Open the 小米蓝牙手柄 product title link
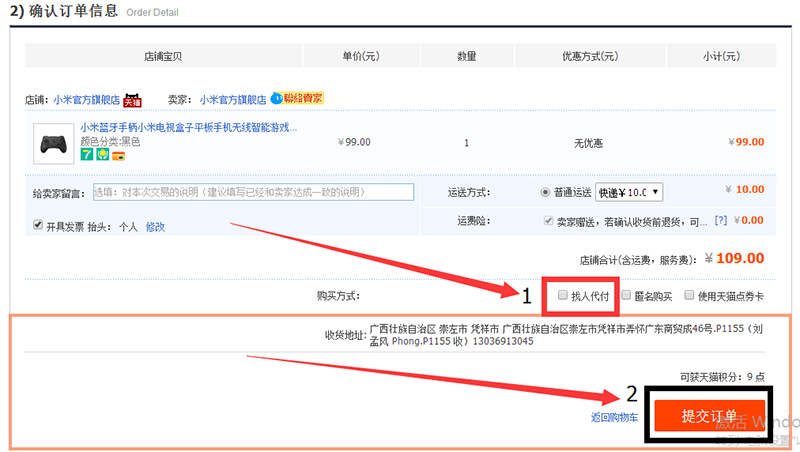This screenshot has height=452, width=800. click(x=188, y=127)
